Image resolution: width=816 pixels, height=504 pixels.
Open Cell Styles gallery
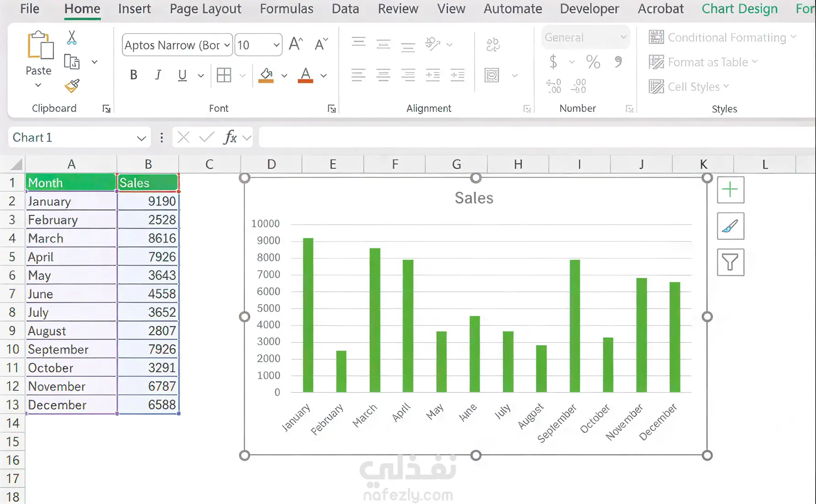pos(689,87)
